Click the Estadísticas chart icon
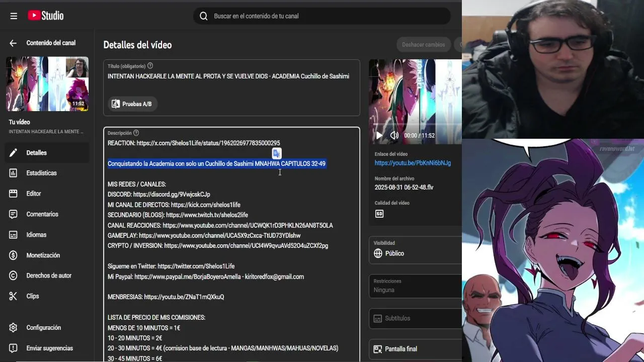 [x=13, y=173]
